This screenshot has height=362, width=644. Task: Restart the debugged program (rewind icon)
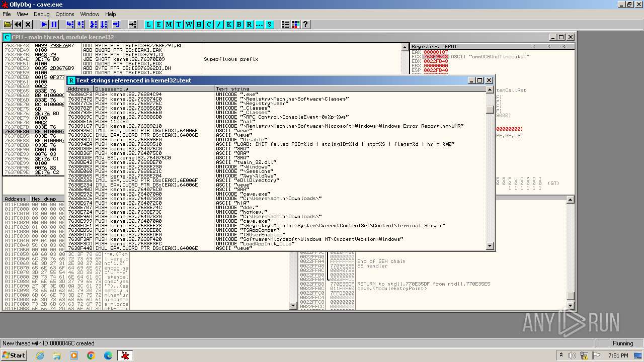click(x=18, y=24)
